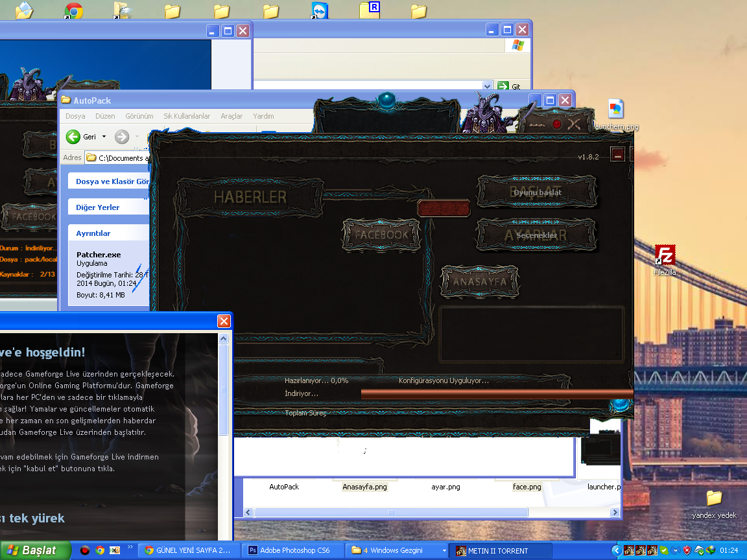This screenshot has height=560, width=747.
Task: Click the 01:24 clock in the tray
Action: [x=729, y=550]
